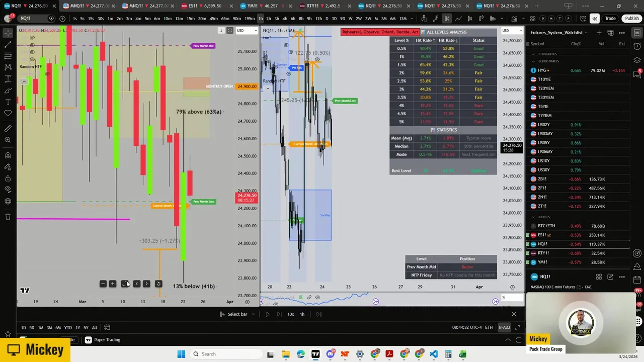Toggle the Replay rewind button

click(595, 19)
